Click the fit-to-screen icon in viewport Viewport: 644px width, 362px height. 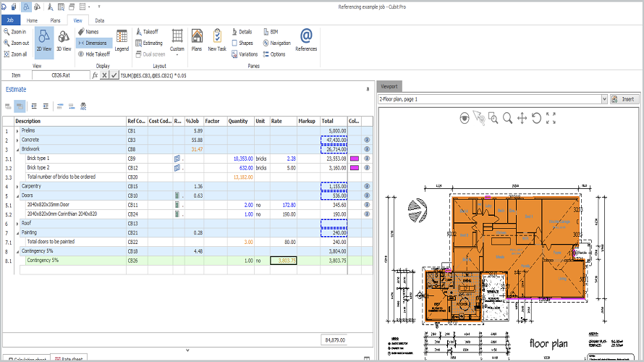tap(551, 118)
